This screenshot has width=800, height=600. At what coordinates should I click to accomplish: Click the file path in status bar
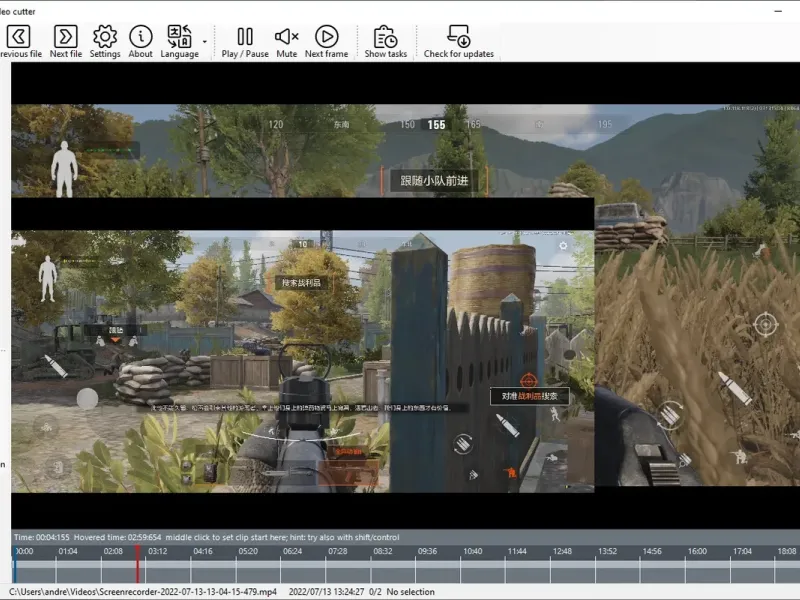[x=142, y=592]
